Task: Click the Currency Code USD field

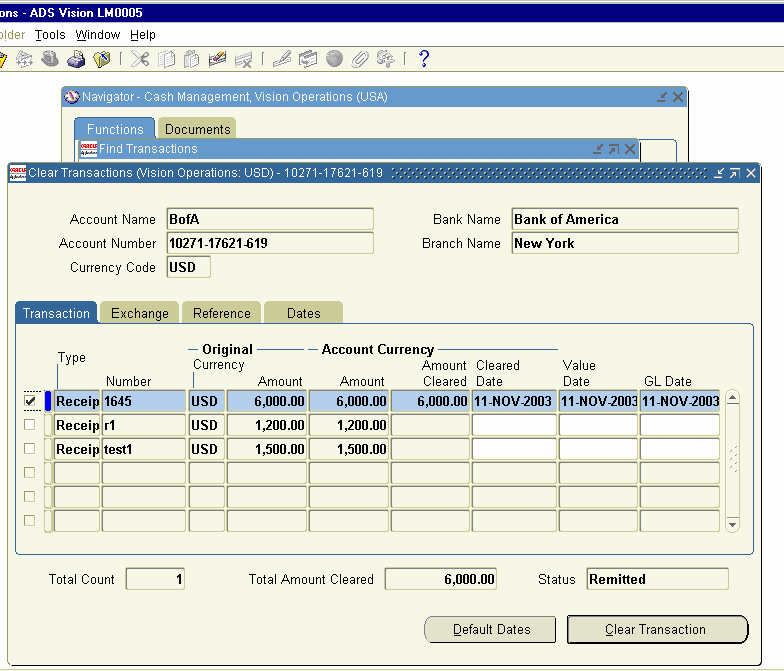Action: coord(188,267)
